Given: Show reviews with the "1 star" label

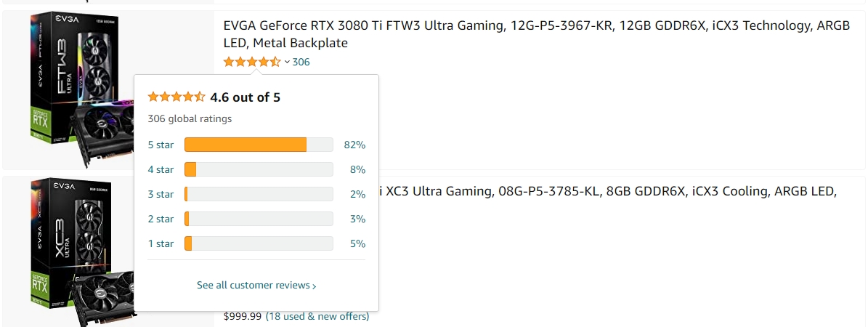Looking at the screenshot, I should click(x=161, y=243).
